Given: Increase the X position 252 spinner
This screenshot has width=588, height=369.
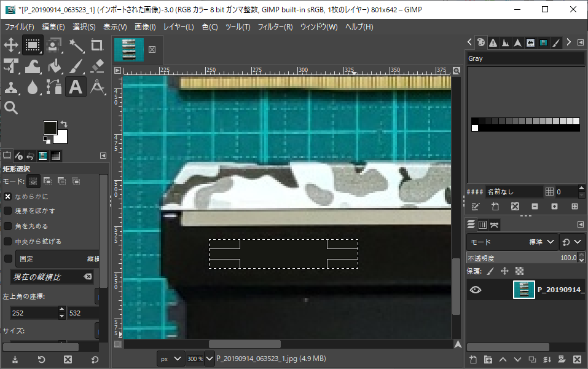Looking at the screenshot, I should tap(62, 310).
